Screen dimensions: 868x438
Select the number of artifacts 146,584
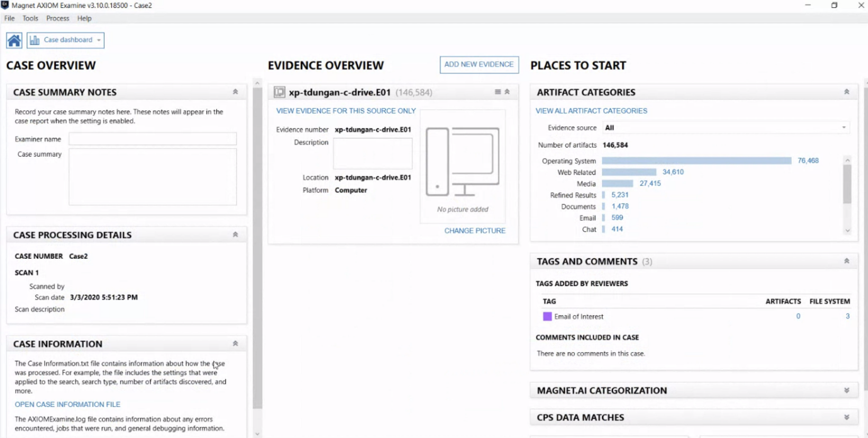(615, 145)
